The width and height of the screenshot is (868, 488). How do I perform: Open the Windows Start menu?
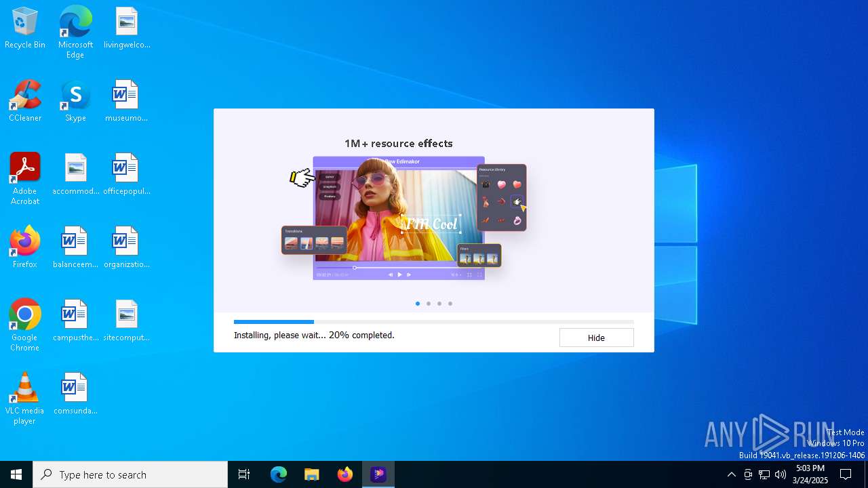point(16,474)
